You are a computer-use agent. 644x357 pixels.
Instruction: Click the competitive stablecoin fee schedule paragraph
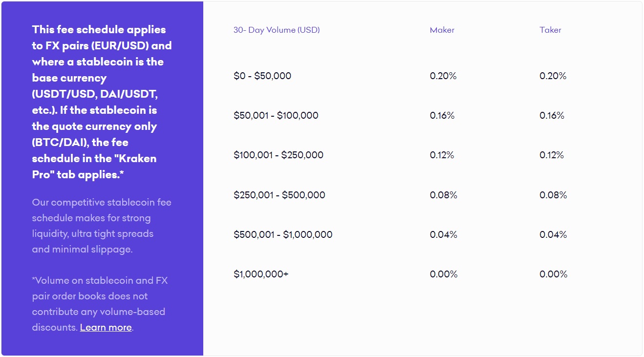click(x=102, y=226)
